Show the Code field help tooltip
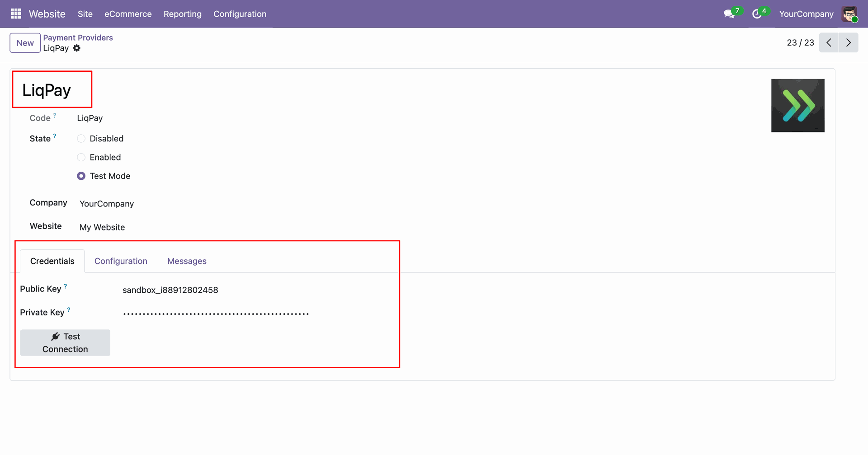The image size is (868, 455). tap(55, 116)
